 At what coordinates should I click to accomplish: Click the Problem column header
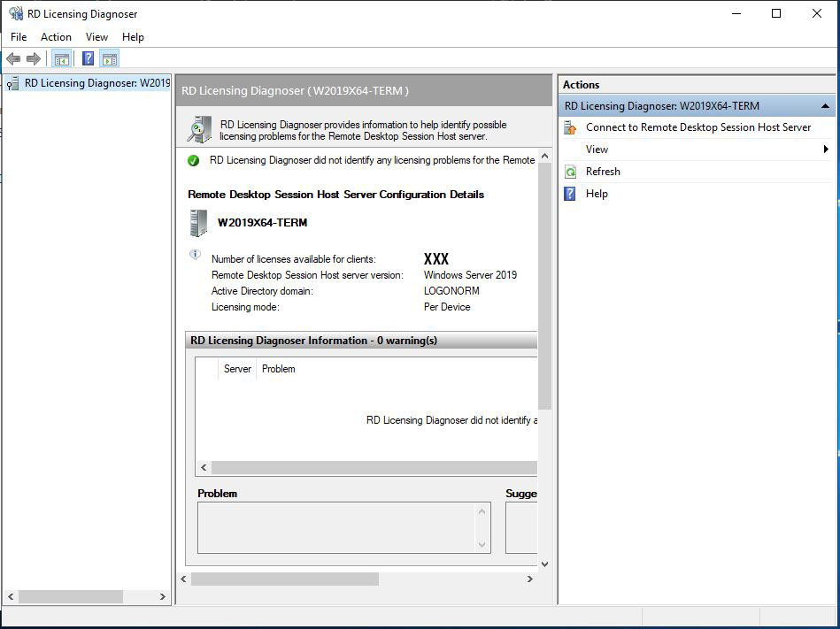click(x=278, y=369)
